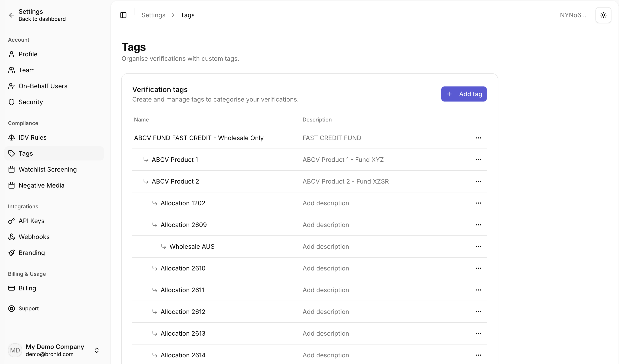619x364 pixels.
Task: Click the Branding paintbrush icon
Action: pos(12,253)
